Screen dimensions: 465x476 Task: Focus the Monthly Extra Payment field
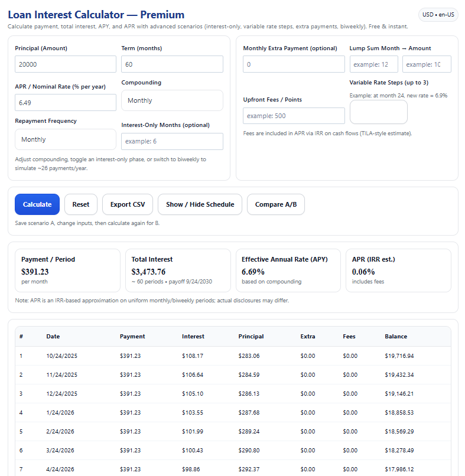[x=294, y=64]
